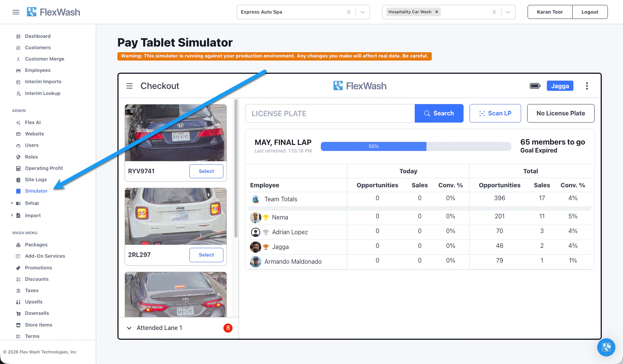623x364 pixels.
Task: Go to Customers in sidebar
Action: tap(38, 48)
